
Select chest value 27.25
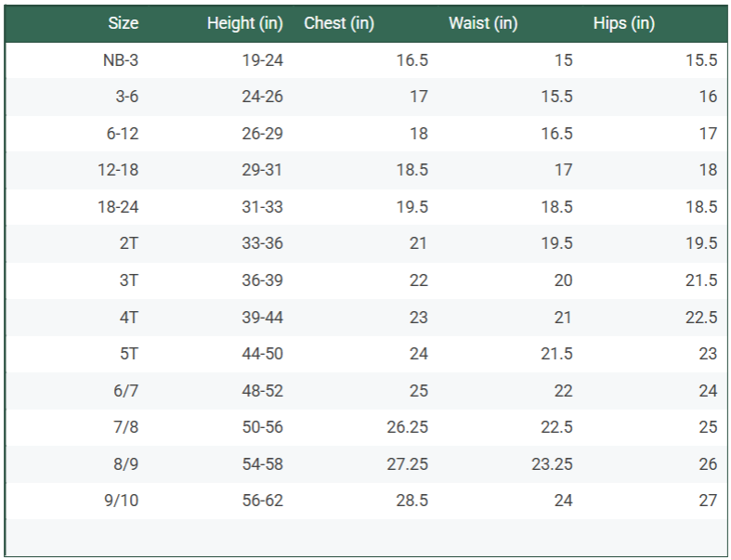(408, 464)
